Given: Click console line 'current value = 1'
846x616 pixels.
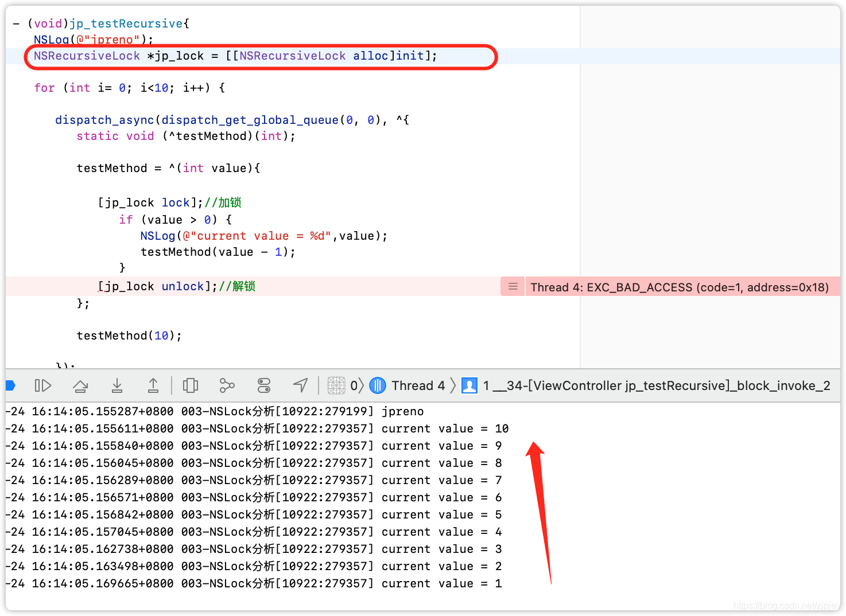Looking at the screenshot, I should click(254, 583).
